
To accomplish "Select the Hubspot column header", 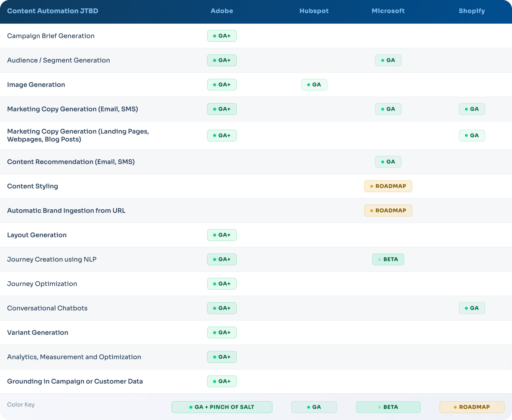I will coord(314,11).
